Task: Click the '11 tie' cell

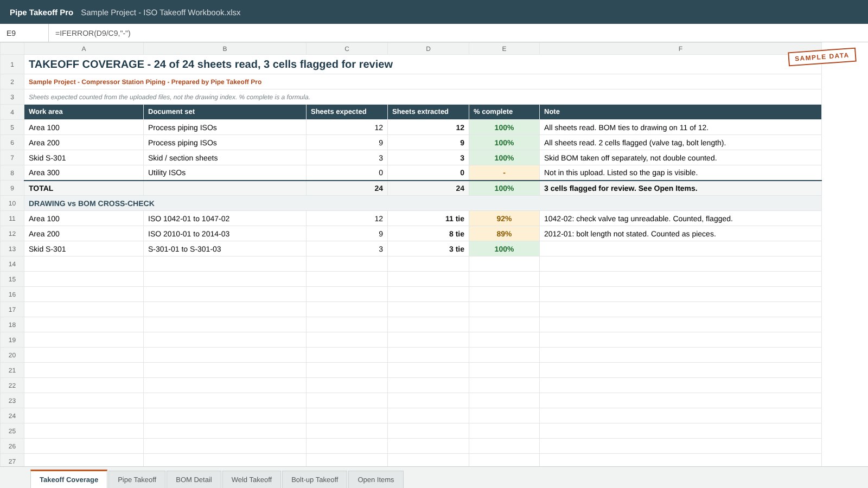Action: (x=428, y=219)
